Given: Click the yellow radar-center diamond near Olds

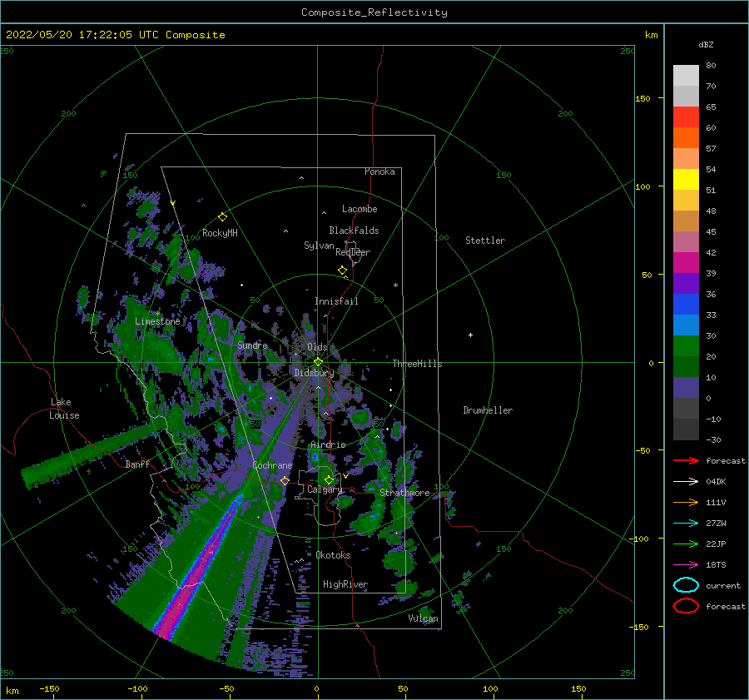Looking at the screenshot, I should (318, 362).
